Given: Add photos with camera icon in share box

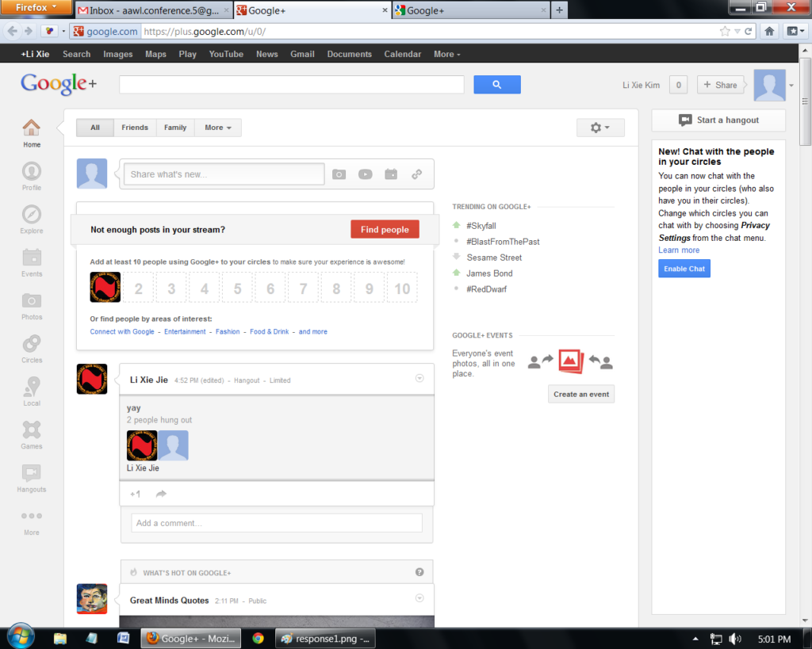Looking at the screenshot, I should click(x=339, y=174).
